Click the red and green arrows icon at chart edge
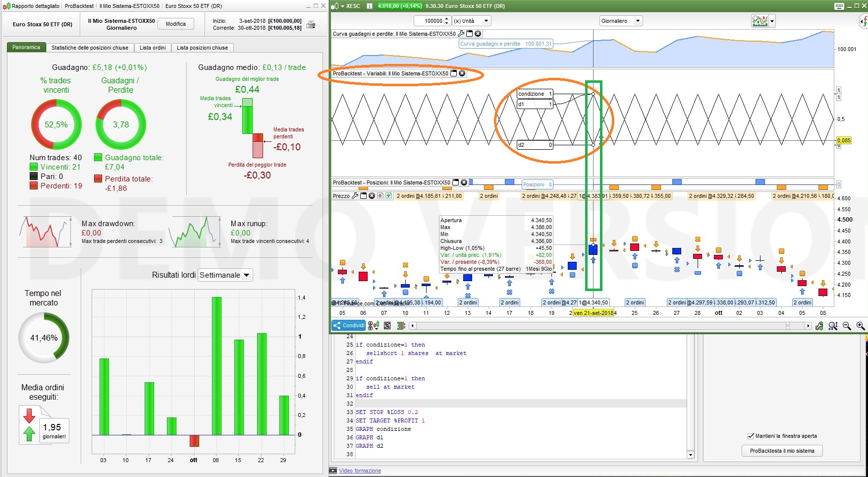Screen dimensions: 868x477 pyautogui.click(x=865, y=21)
